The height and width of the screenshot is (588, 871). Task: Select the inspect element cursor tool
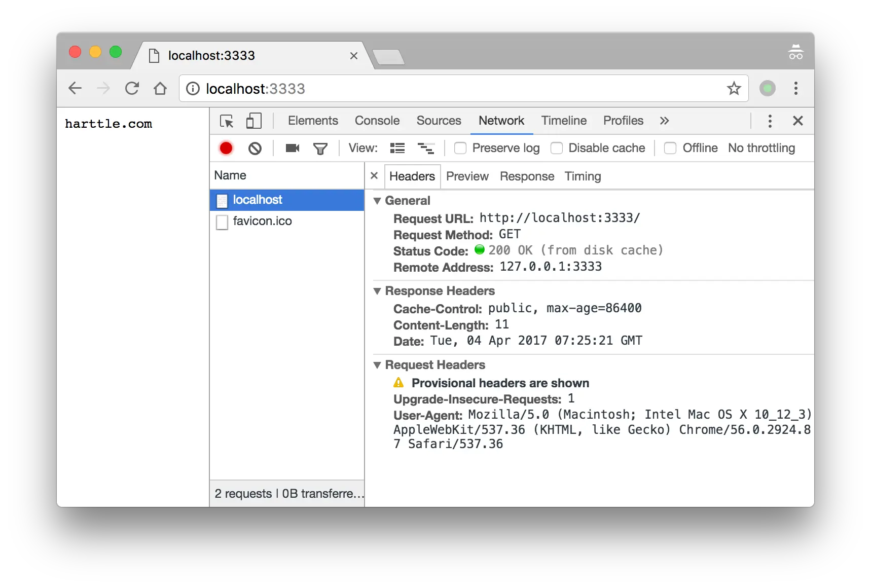point(226,121)
